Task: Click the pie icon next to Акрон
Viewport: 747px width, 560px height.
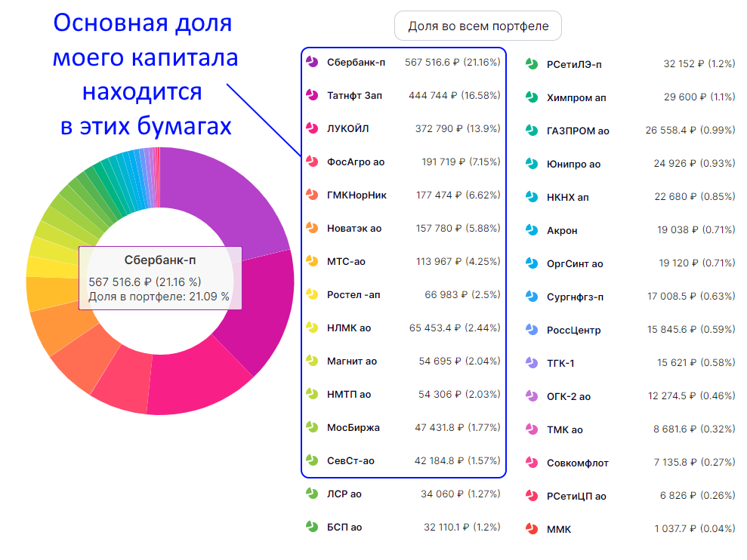Action: pyautogui.click(x=532, y=230)
